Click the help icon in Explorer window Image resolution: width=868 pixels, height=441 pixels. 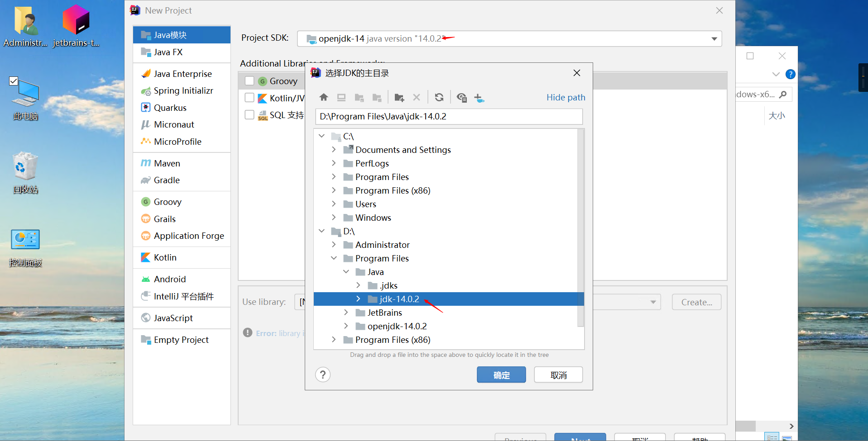pos(790,74)
